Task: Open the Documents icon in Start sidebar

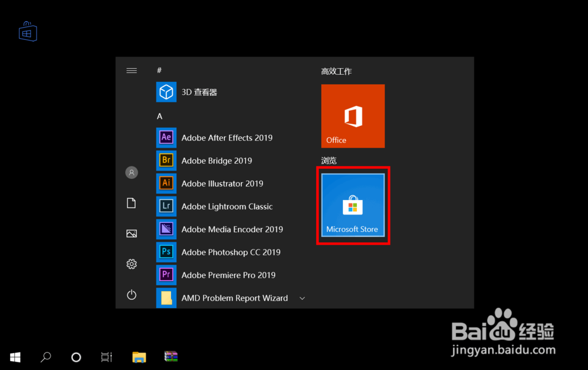Action: click(131, 203)
